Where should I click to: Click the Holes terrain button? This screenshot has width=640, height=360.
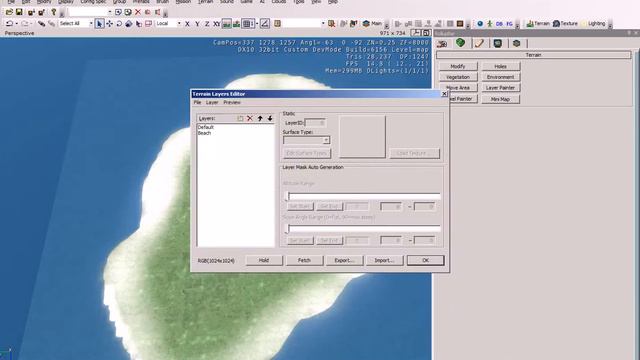[500, 66]
